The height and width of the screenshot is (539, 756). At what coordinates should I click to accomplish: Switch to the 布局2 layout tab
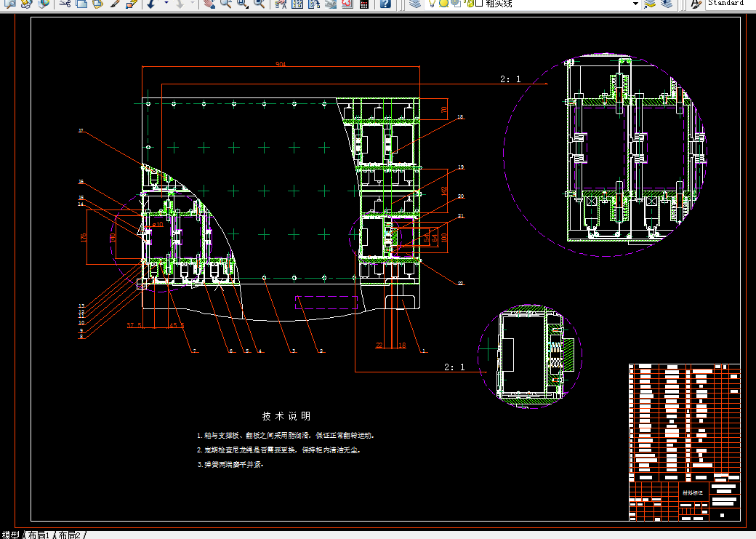(x=69, y=535)
